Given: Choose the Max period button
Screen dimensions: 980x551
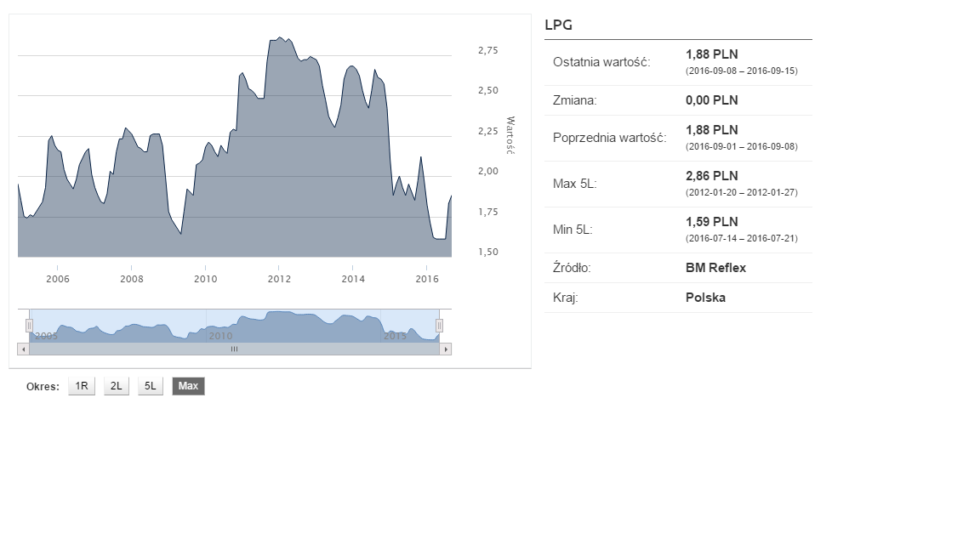Looking at the screenshot, I should coord(188,386).
